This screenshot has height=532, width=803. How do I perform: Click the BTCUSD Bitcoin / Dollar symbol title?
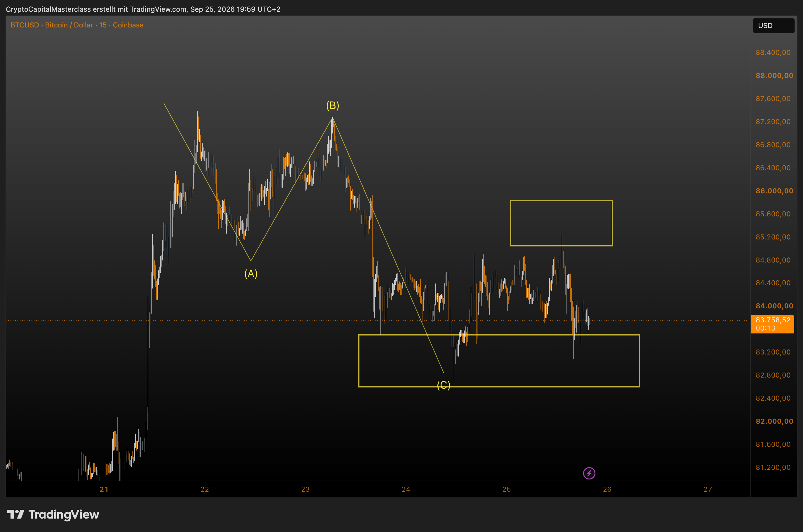click(77, 25)
